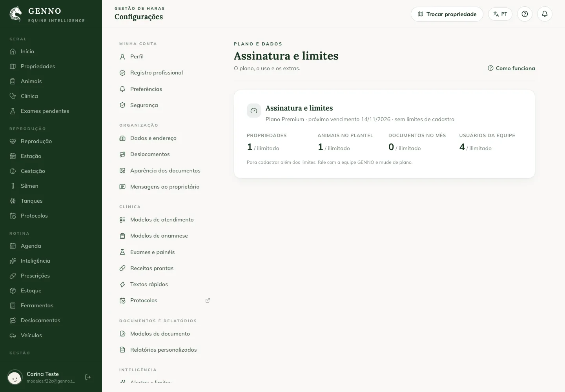
Task: Click the Exames pendentes flask icon
Action: coord(13,111)
